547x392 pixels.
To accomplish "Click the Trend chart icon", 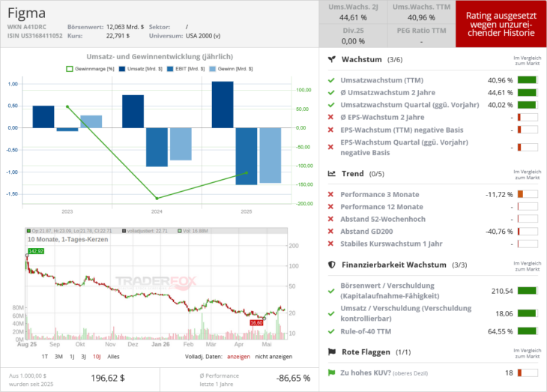I will [x=331, y=173].
